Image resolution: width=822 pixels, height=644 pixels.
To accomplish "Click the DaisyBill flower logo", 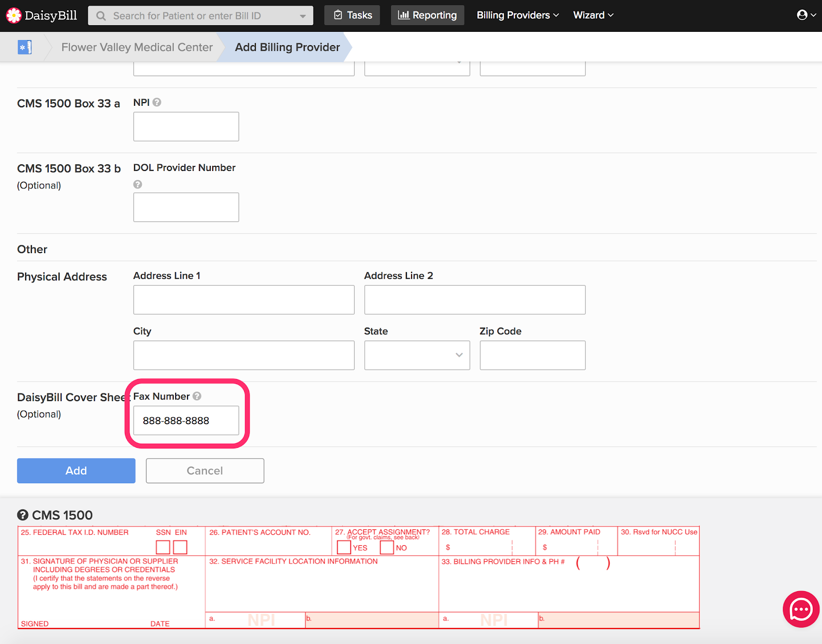I will 14,15.
